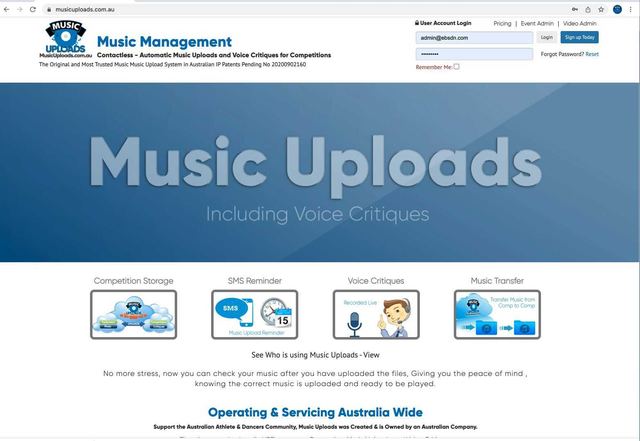
Task: Open the Pricing link
Action: click(x=502, y=24)
